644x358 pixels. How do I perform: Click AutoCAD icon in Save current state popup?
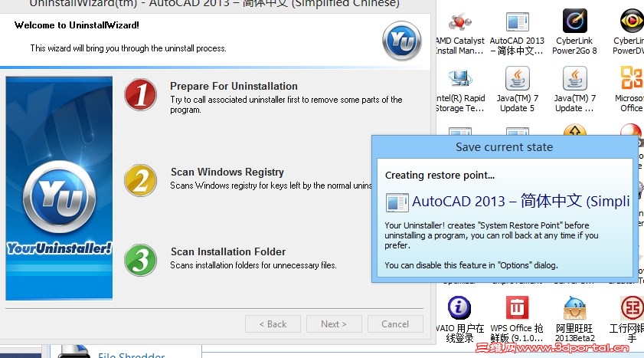point(397,202)
